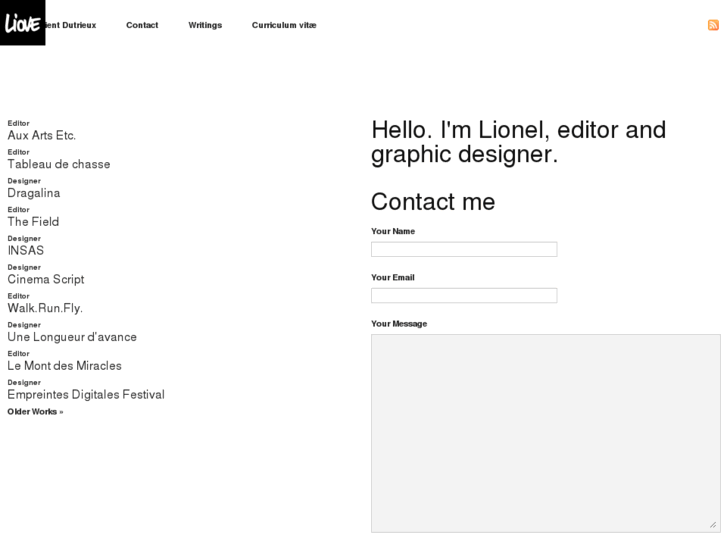
Task: Open Empreintes Digitales Festival project
Action: [x=86, y=395]
